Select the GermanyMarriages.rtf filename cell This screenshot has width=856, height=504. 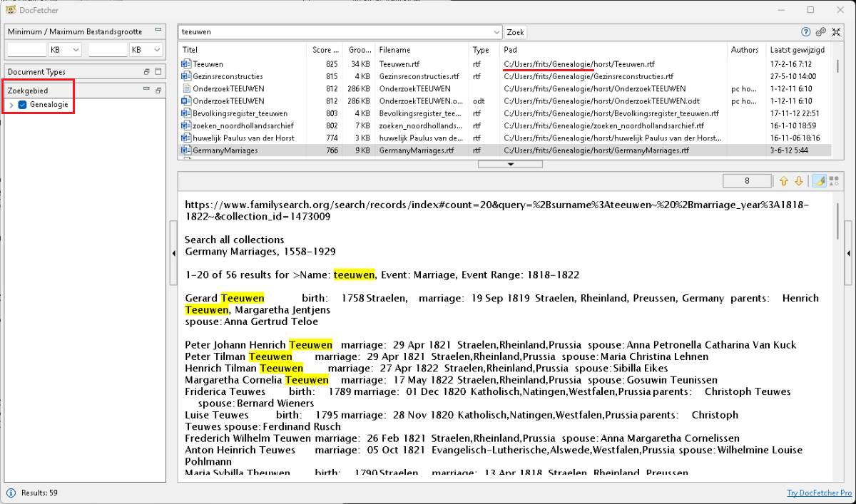click(x=417, y=150)
